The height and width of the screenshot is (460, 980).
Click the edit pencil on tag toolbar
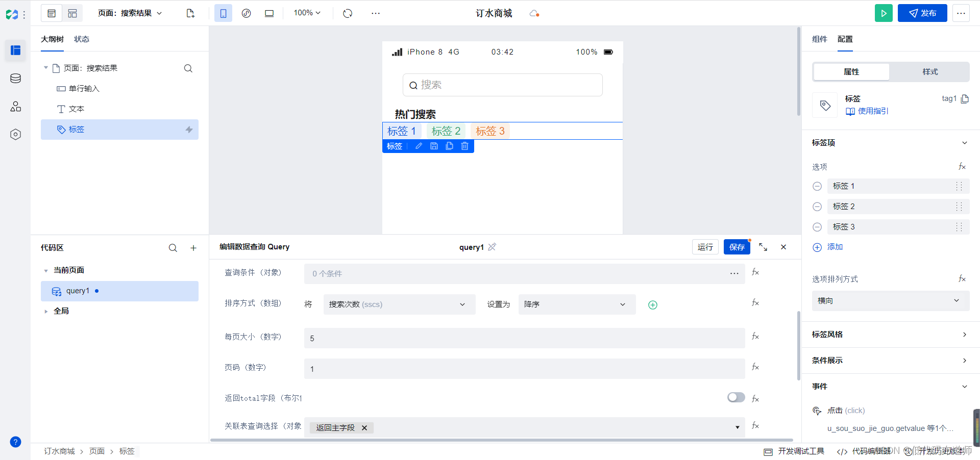coord(419,146)
